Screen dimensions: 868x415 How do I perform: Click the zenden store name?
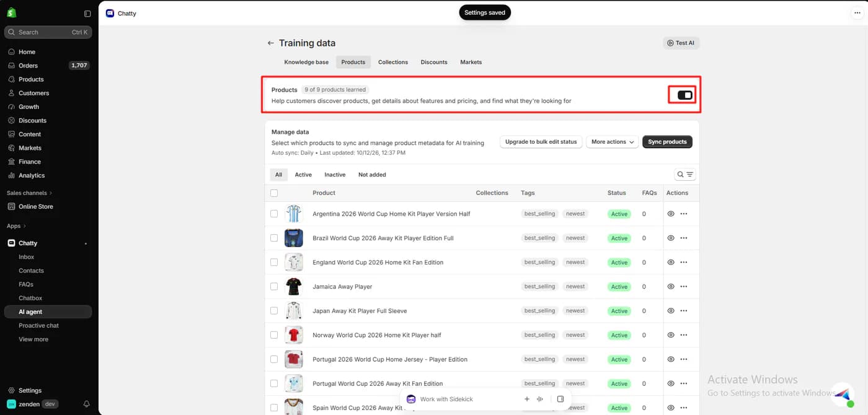click(29, 404)
